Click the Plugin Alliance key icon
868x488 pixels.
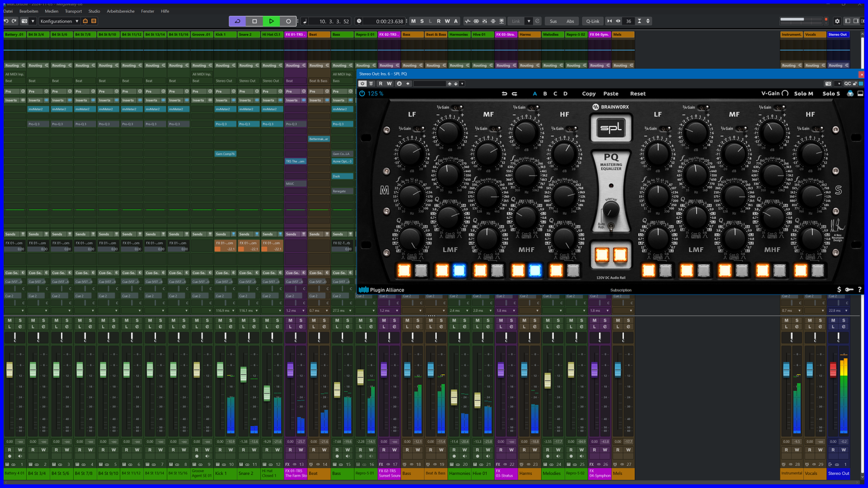click(x=850, y=290)
